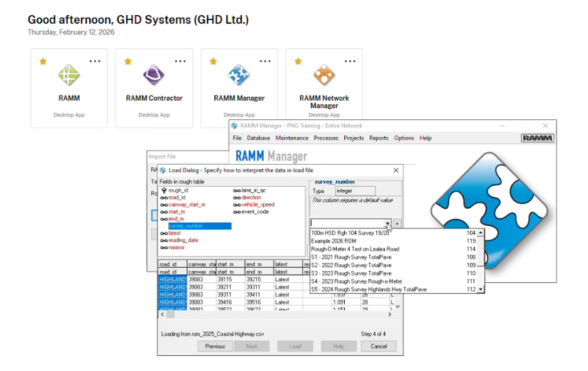
Task: Click the down arrow of survey list scrollbar
Action: click(481, 289)
